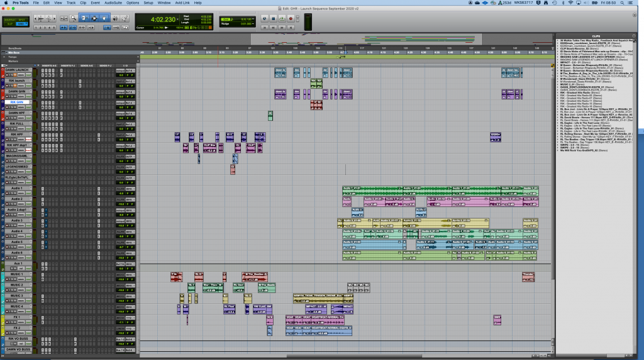Open RIK HPF automation mode selector (touch)
This screenshot has height=360, width=644.
(29, 139)
